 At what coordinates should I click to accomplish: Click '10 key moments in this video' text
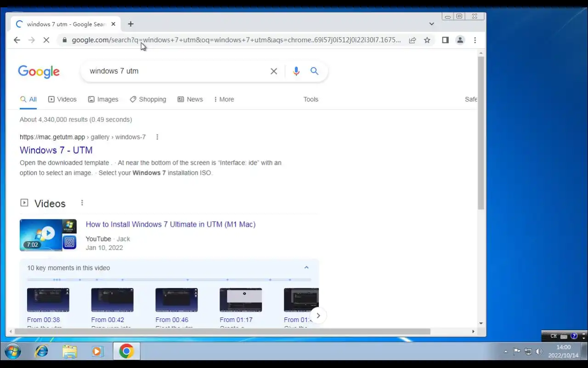[68, 268]
